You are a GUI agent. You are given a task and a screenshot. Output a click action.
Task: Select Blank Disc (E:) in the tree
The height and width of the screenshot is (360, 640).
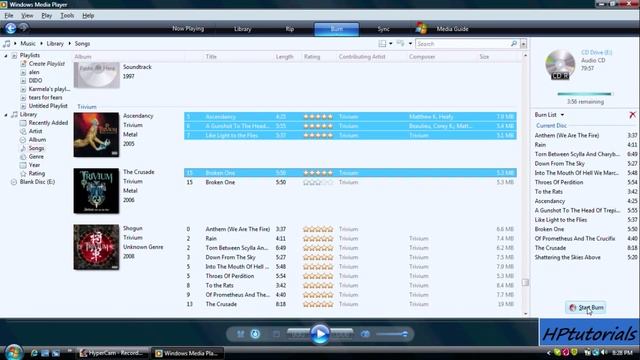[37, 182]
